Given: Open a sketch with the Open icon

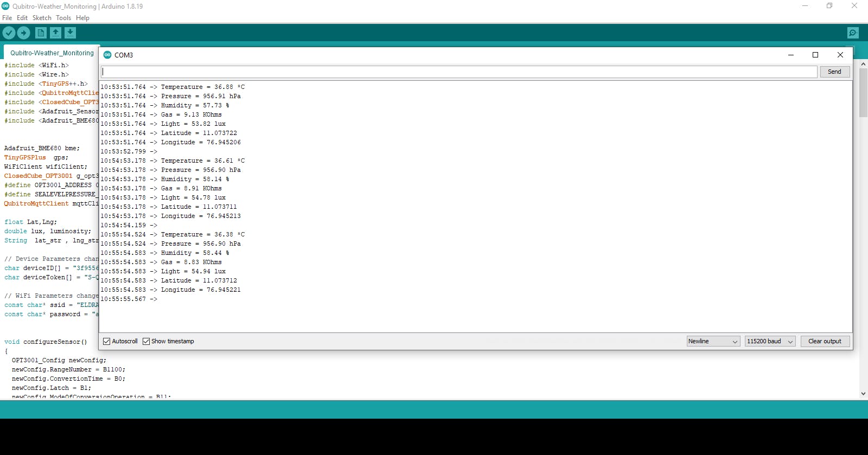Looking at the screenshot, I should [x=55, y=33].
